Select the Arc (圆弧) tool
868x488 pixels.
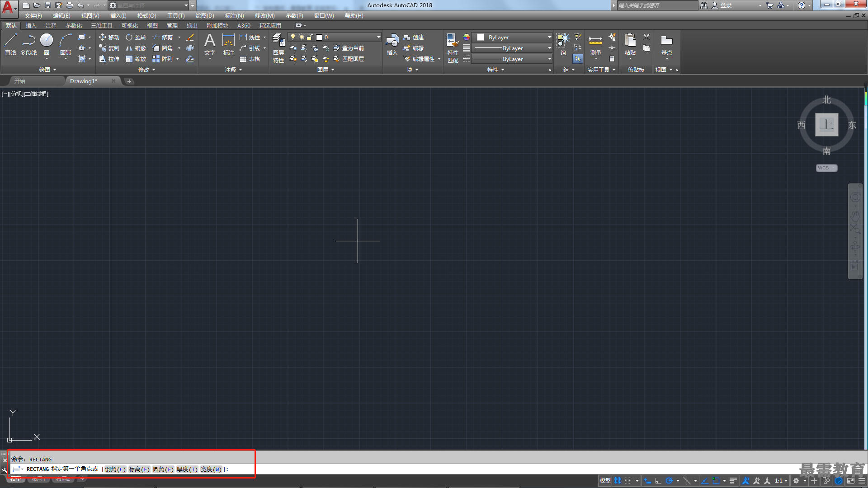[66, 44]
